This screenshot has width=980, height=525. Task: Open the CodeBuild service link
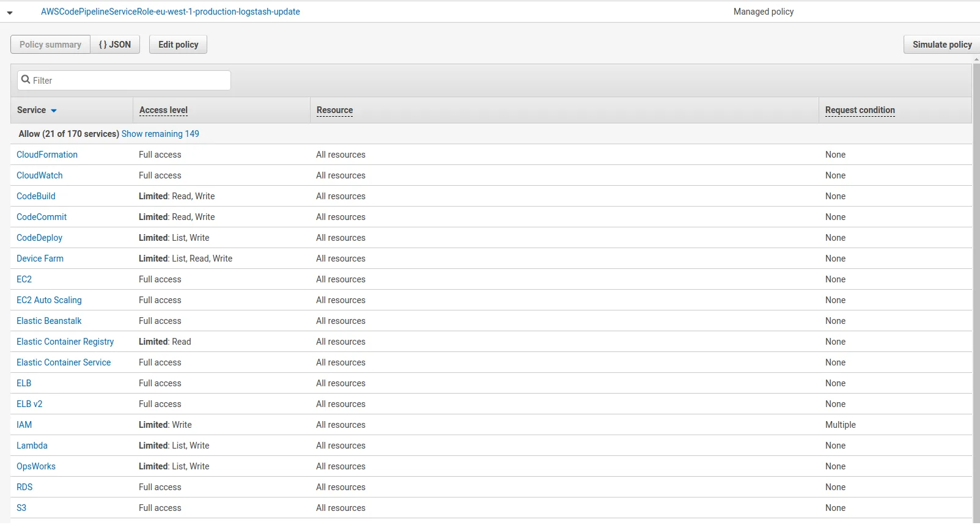[x=36, y=196]
